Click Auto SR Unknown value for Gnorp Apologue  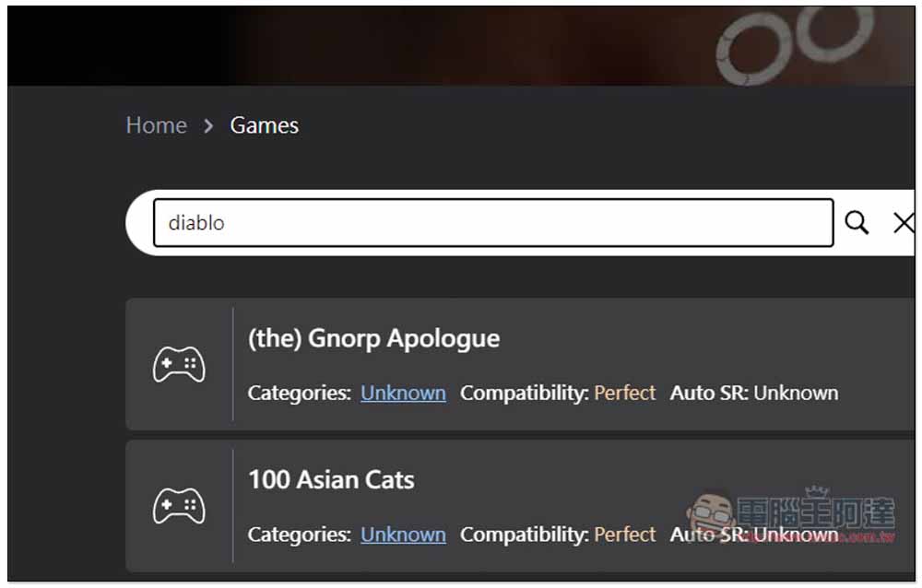pos(796,393)
